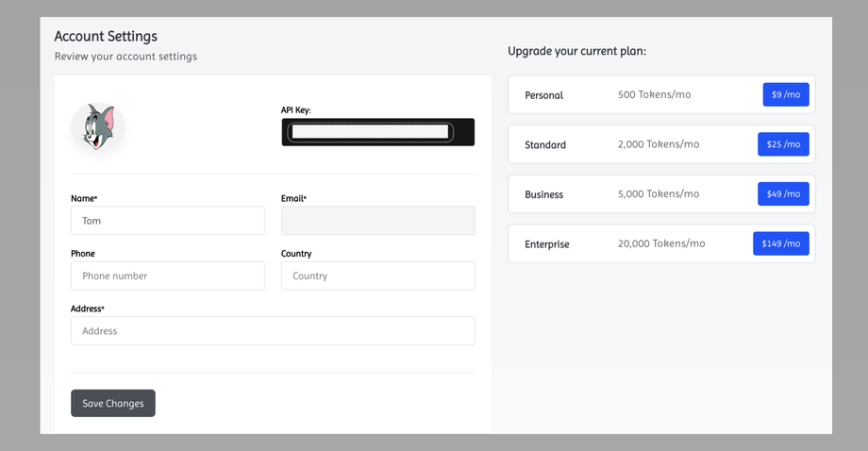This screenshot has height=451, width=868.
Task: Pick the $49 /mo Business button
Action: (783, 194)
